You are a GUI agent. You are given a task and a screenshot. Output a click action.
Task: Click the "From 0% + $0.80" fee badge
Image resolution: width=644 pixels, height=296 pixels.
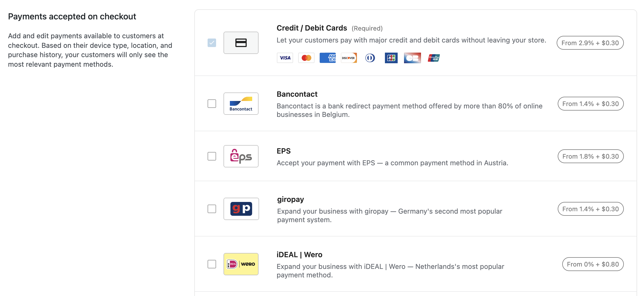(593, 264)
